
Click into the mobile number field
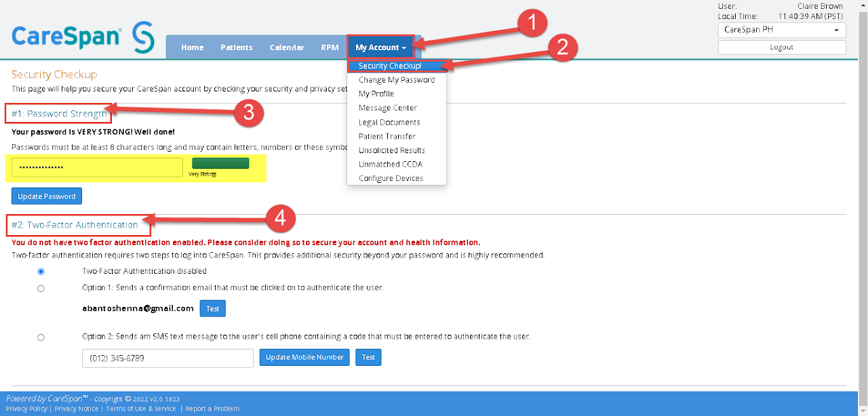point(167,358)
